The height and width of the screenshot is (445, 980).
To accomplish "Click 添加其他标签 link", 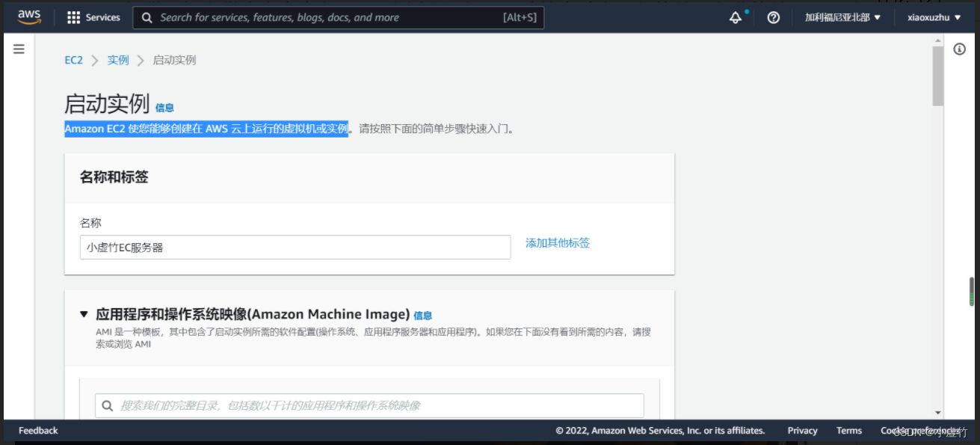I will pyautogui.click(x=558, y=243).
